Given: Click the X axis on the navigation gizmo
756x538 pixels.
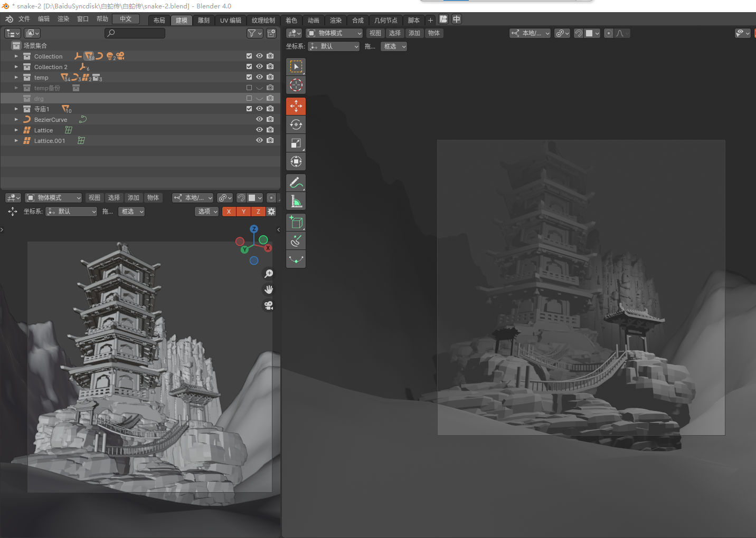Looking at the screenshot, I should pos(268,248).
